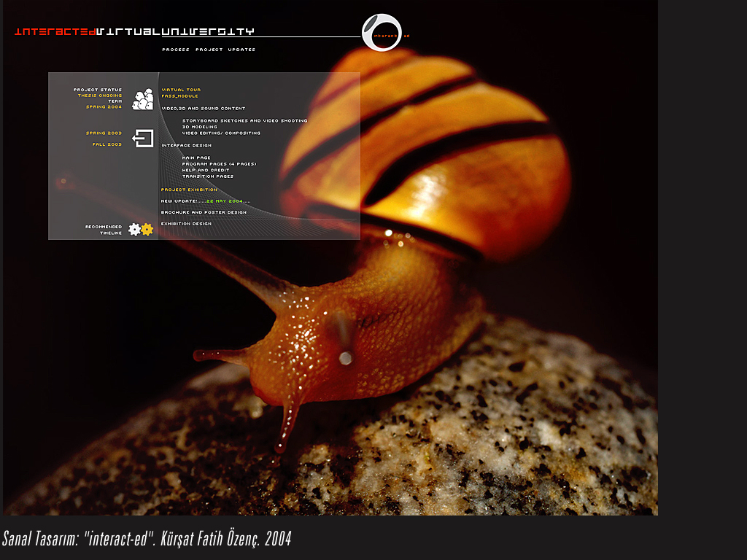747x560 pixels.
Task: Click the exit arrow box icon
Action: coord(142,139)
